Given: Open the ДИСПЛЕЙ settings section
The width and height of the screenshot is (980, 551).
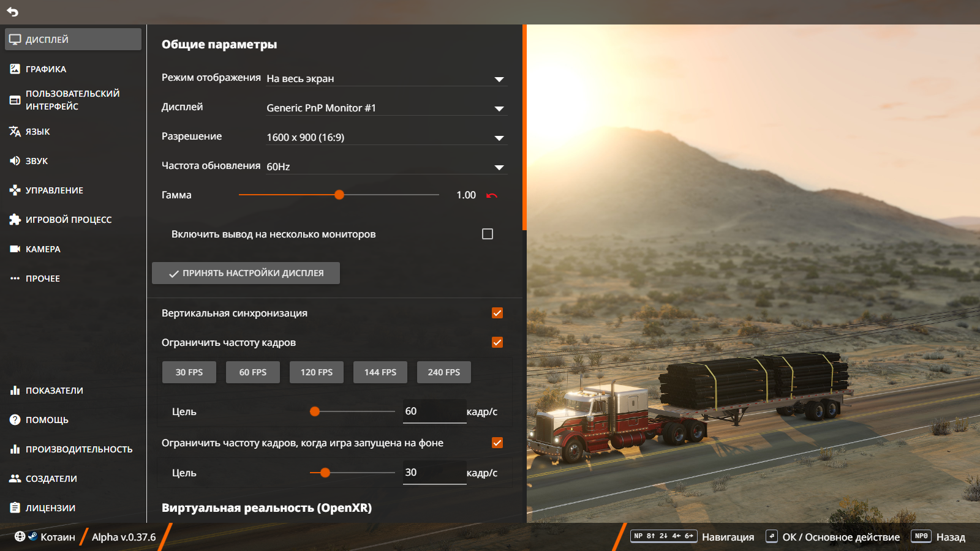Looking at the screenshot, I should (73, 39).
